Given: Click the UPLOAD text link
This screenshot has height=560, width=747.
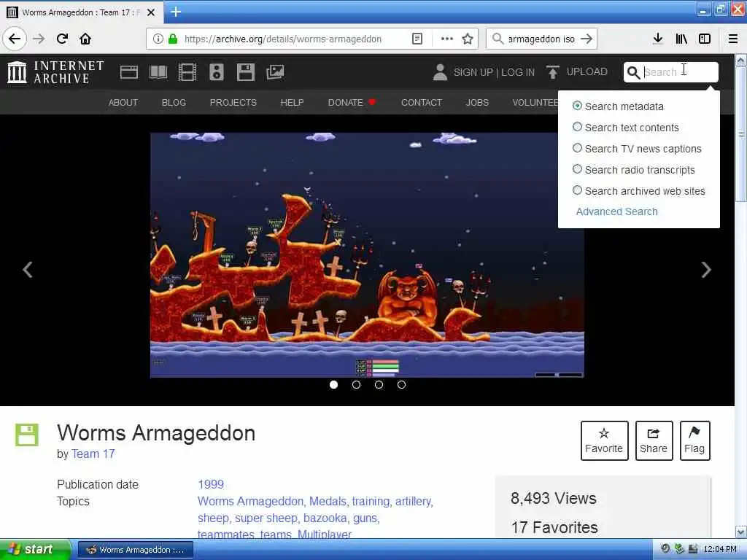Looking at the screenshot, I should 587,72.
